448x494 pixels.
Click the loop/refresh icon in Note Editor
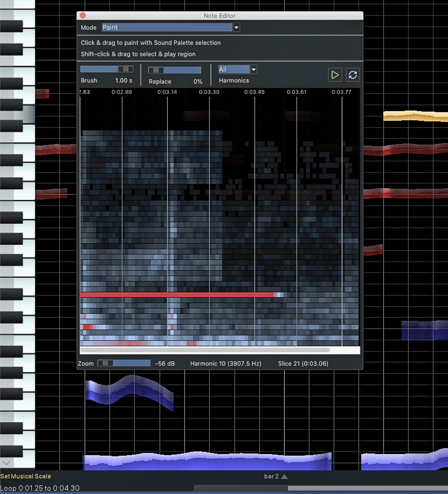click(x=353, y=75)
